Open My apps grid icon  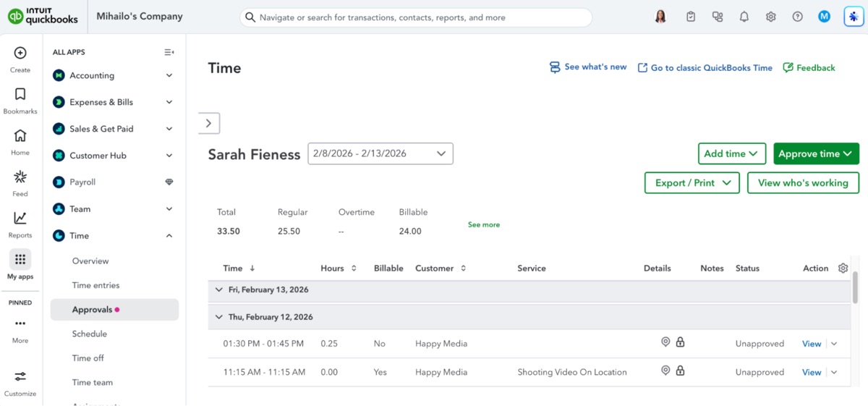point(20,259)
